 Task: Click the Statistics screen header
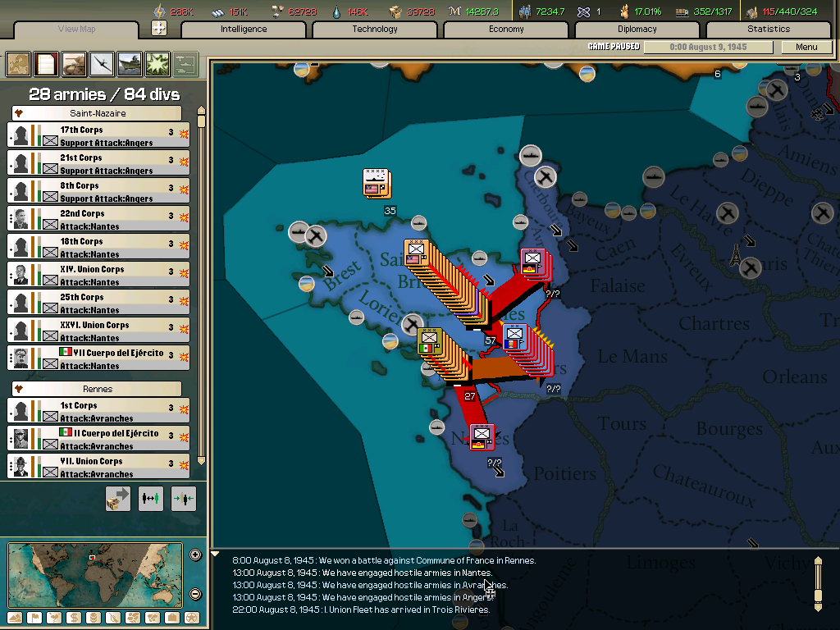[769, 29]
